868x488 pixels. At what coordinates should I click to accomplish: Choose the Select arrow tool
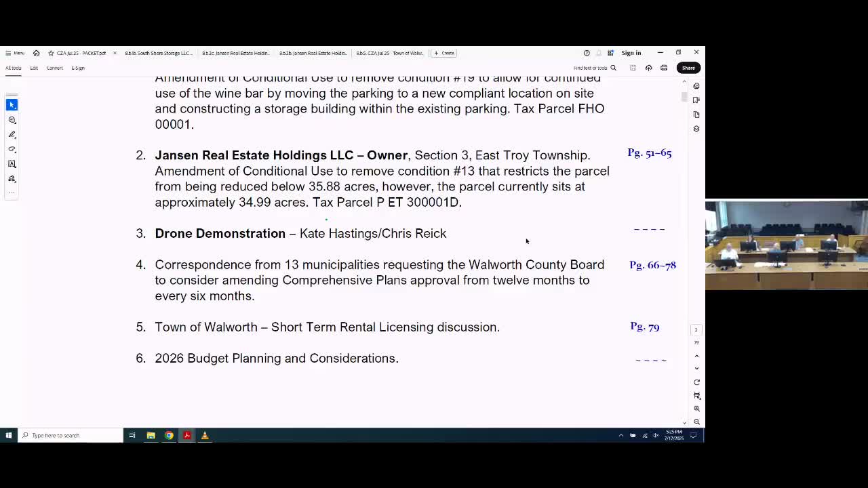tap(12, 104)
